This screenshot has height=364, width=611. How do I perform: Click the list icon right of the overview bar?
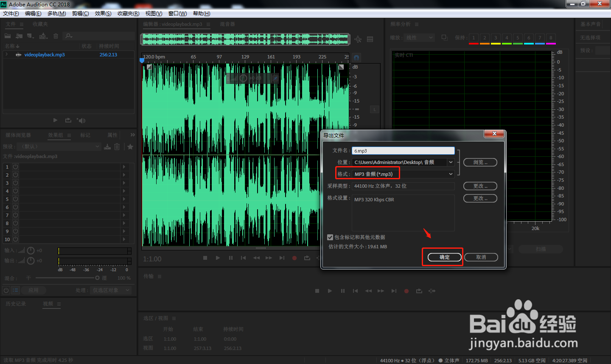(x=370, y=39)
